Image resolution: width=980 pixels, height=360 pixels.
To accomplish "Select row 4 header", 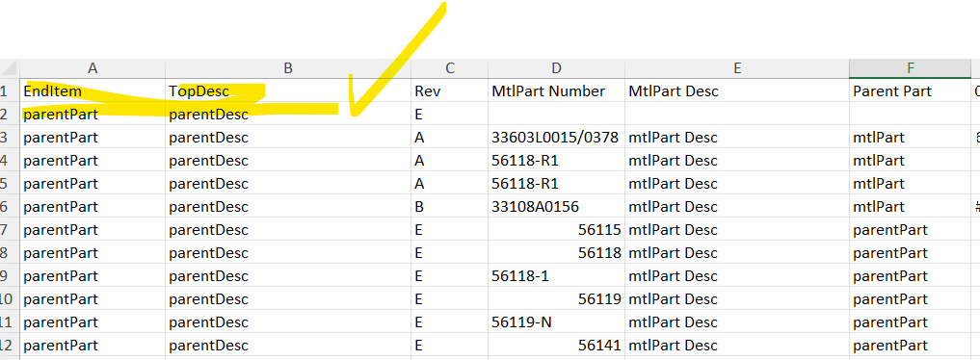I will [x=10, y=161].
